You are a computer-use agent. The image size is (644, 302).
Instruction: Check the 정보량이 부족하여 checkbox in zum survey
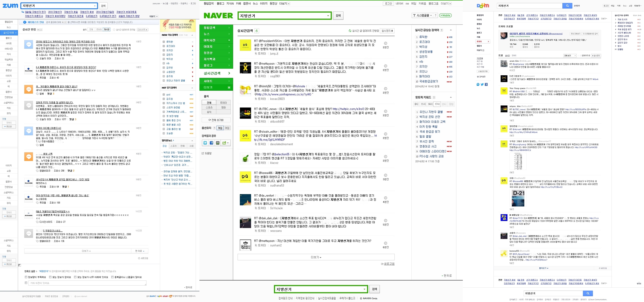pos(26,277)
